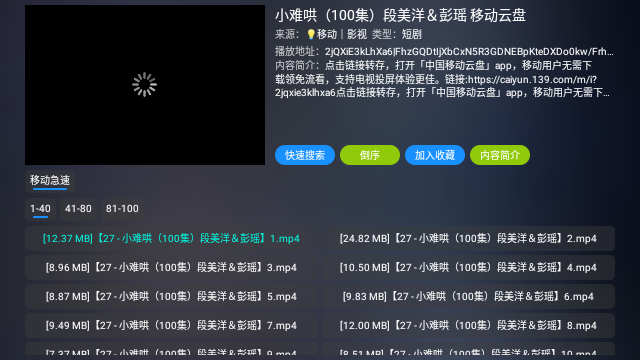640x360 pixels.
Task: Click the 快速搜索 quick search button
Action: tap(305, 155)
